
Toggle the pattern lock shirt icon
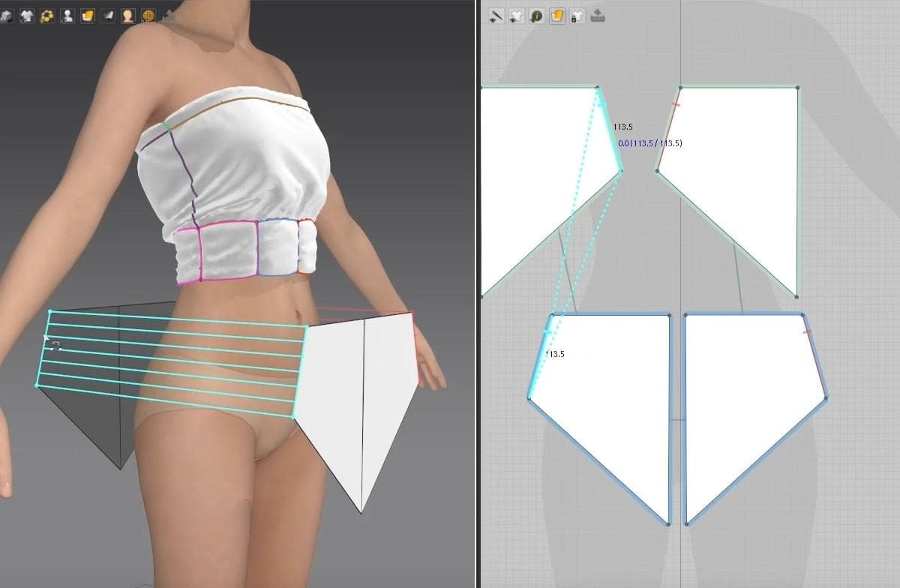pos(577,15)
